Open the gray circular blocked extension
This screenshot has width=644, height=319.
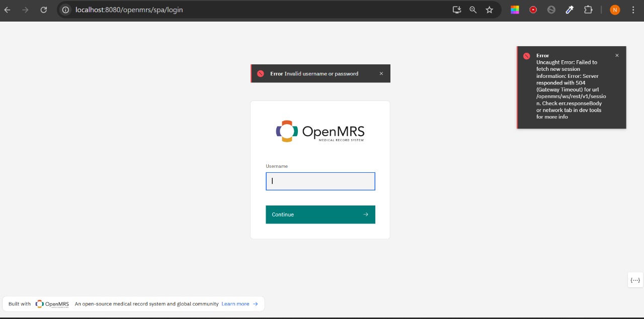(x=551, y=10)
